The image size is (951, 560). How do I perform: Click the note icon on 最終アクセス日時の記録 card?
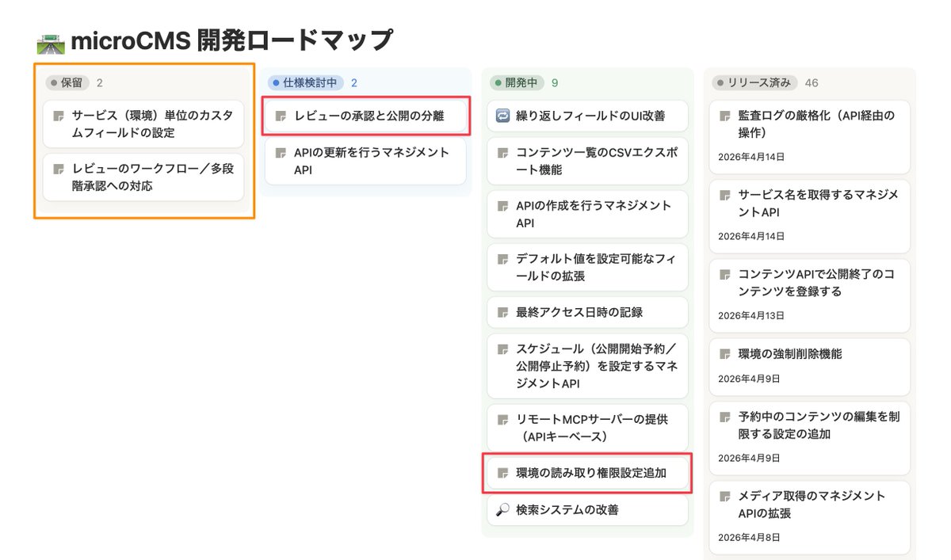tap(502, 312)
